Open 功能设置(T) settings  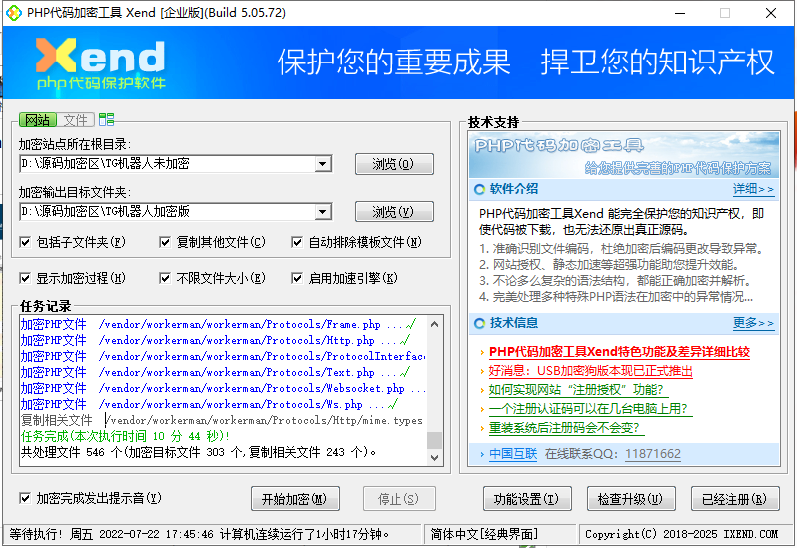[527, 499]
